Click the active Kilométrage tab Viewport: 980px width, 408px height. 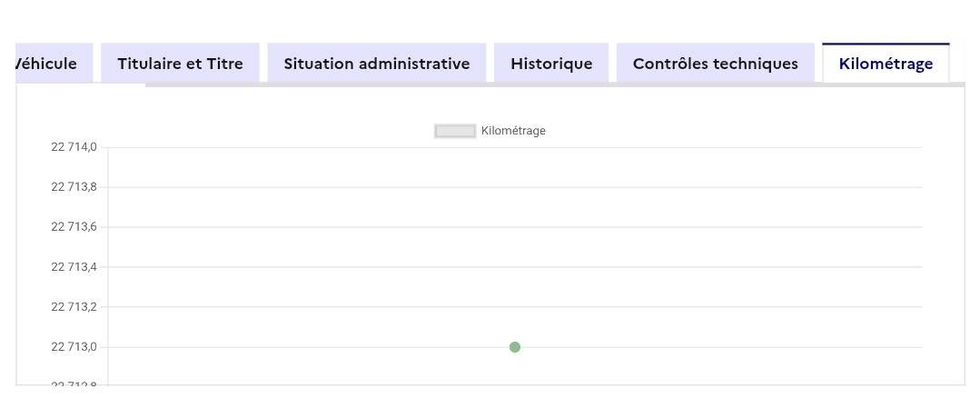(886, 64)
